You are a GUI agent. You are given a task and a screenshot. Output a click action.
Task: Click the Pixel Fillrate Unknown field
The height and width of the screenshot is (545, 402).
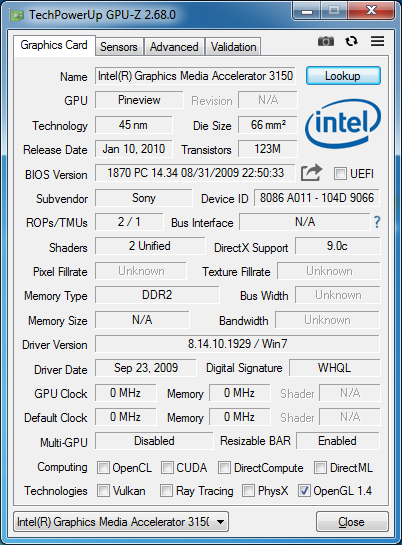pyautogui.click(x=141, y=271)
